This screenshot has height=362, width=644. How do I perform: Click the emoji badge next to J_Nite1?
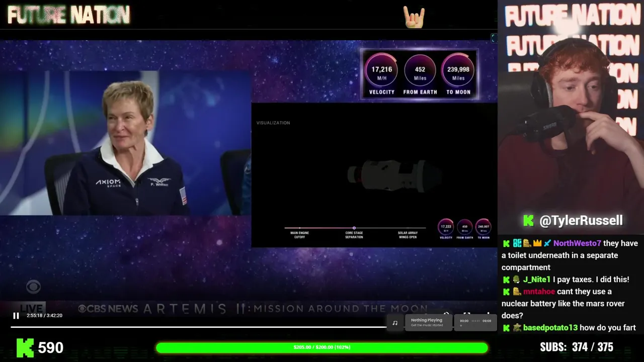tap(516, 280)
